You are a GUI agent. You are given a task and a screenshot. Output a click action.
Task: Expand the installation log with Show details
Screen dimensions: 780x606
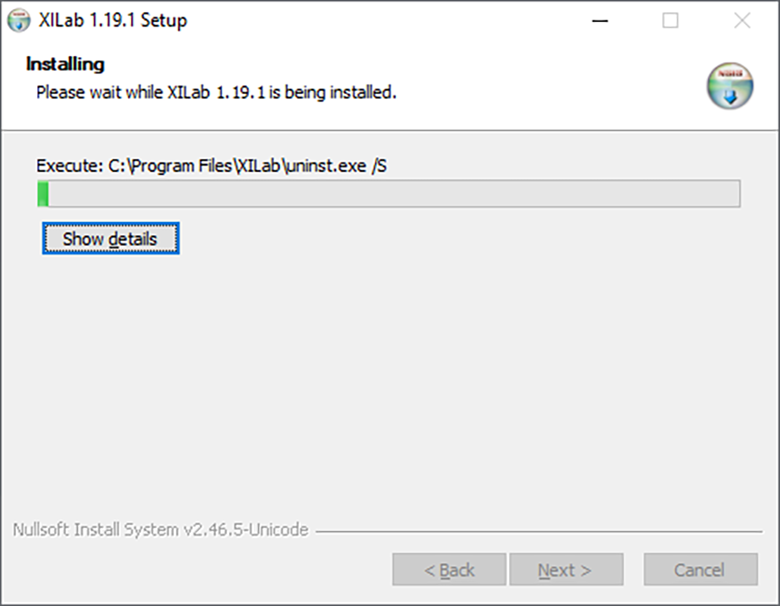(x=110, y=239)
